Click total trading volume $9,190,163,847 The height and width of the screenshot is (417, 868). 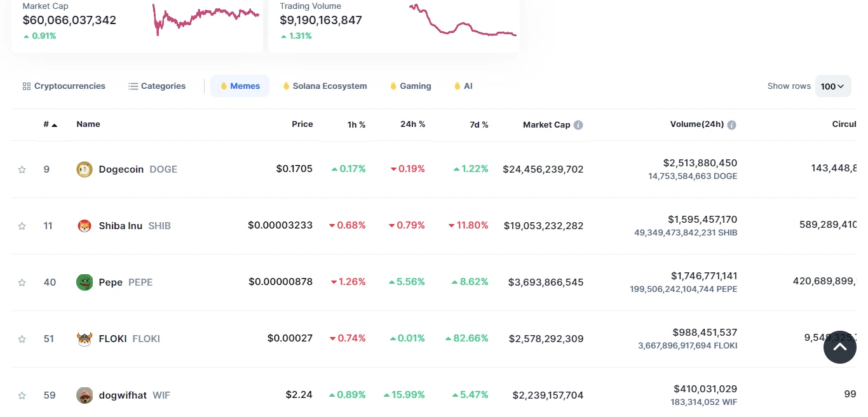(321, 20)
